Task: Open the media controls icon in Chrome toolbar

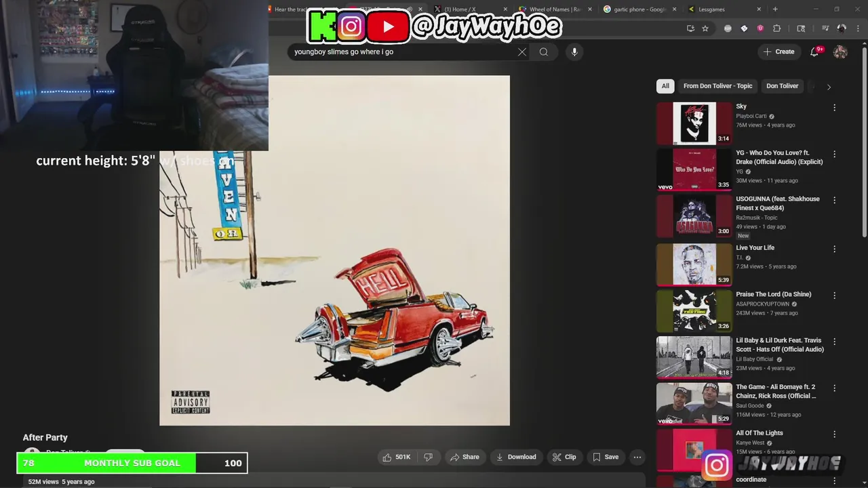Action: pyautogui.click(x=825, y=28)
